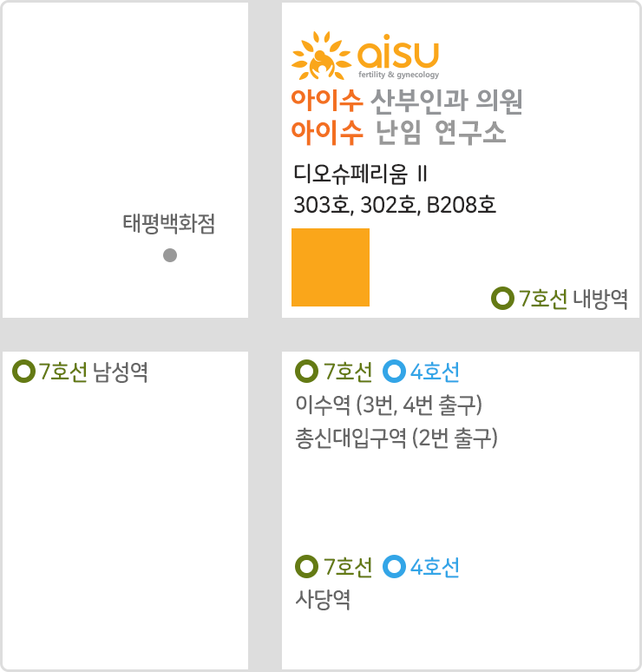Click the 총신대입구역 (2번 출구) text
The image size is (642, 672).
click(x=396, y=438)
